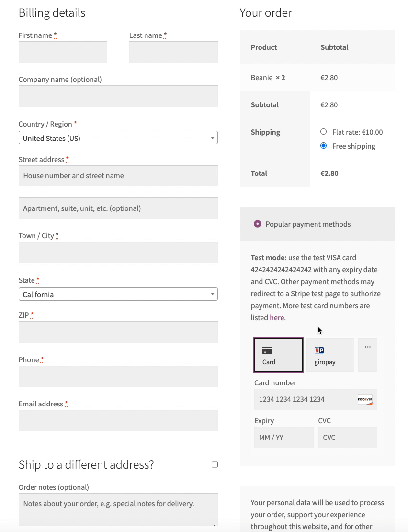Click the Country dropdown arrow icon
This screenshot has width=408, height=532.
[212, 137]
